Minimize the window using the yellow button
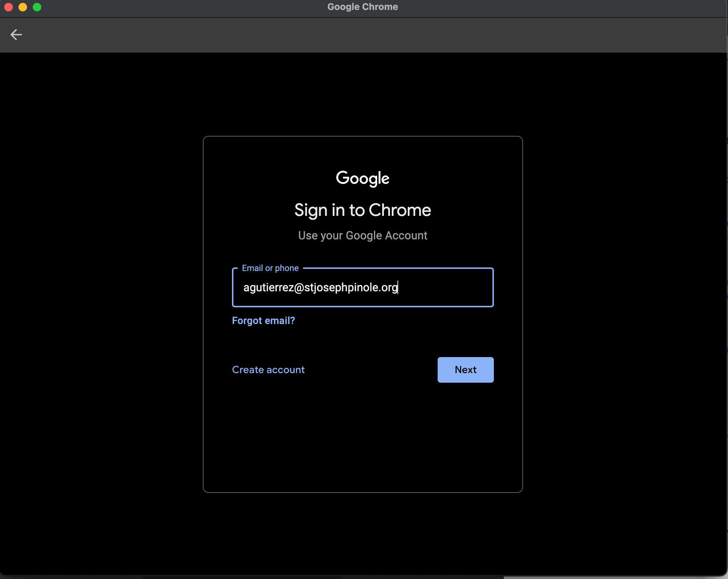Screen dimensions: 728x579 click(23, 7)
